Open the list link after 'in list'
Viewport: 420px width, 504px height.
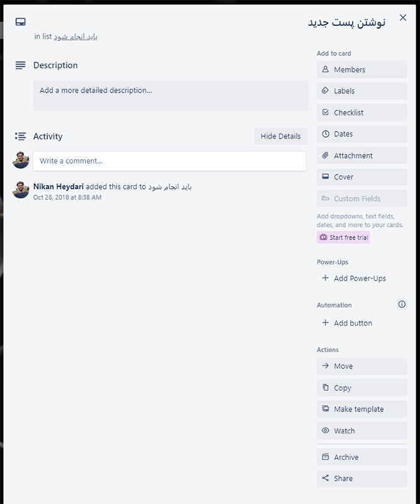(x=76, y=37)
